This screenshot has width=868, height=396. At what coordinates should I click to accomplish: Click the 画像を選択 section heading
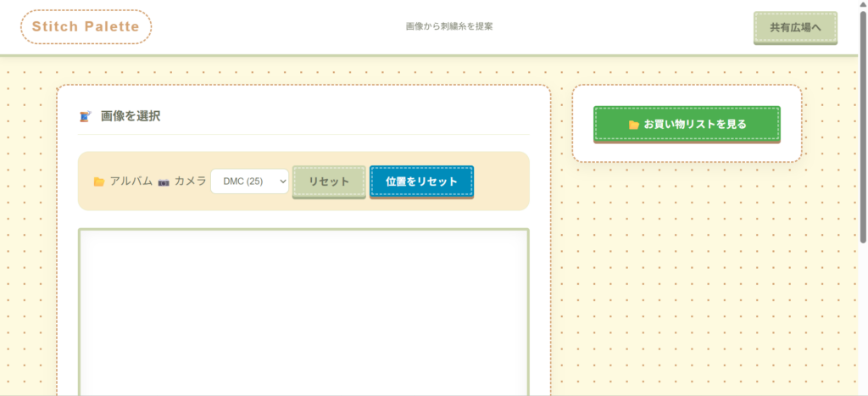131,116
